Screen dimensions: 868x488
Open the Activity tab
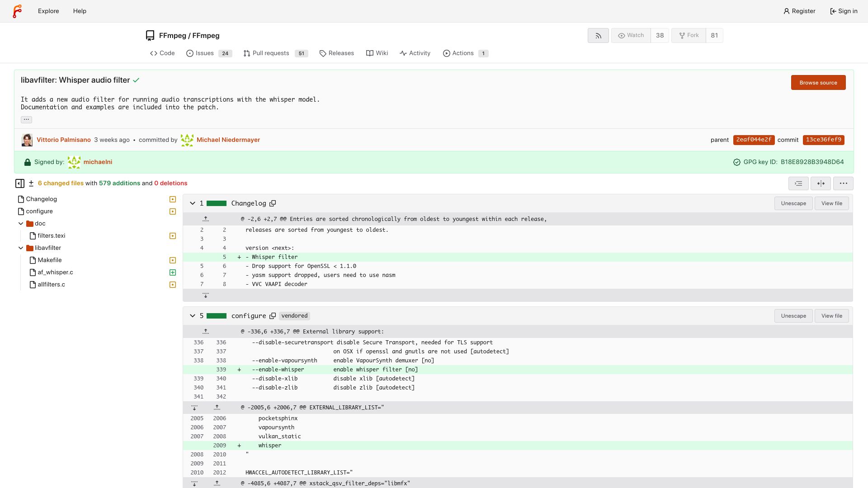pyautogui.click(x=415, y=53)
